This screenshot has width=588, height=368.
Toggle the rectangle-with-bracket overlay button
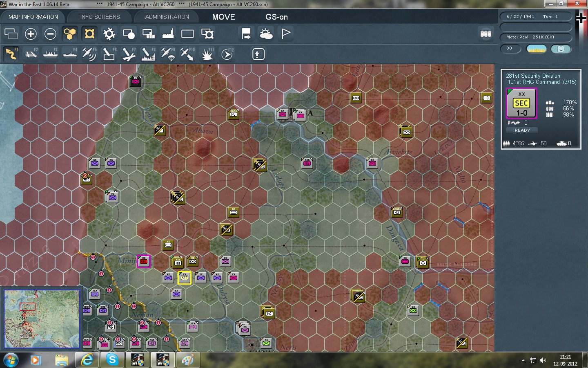click(x=207, y=34)
